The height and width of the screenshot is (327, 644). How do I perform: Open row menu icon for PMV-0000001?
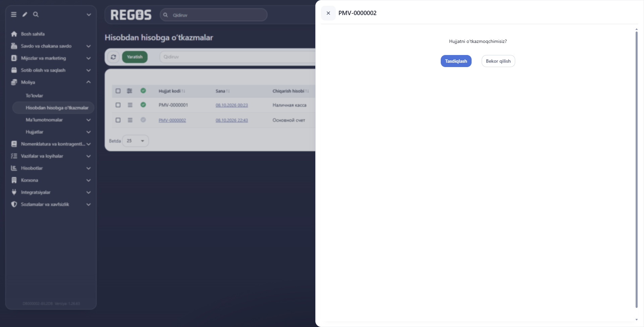tap(130, 105)
